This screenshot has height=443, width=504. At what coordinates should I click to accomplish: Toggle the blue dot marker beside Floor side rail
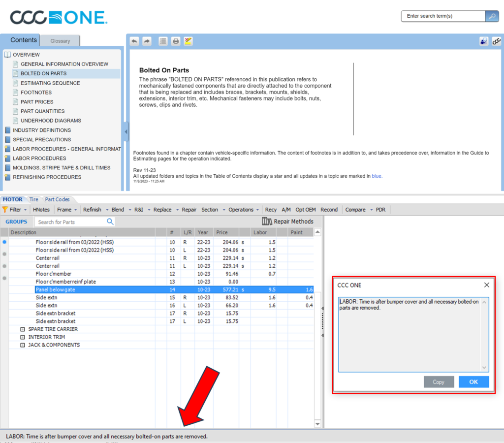4,242
